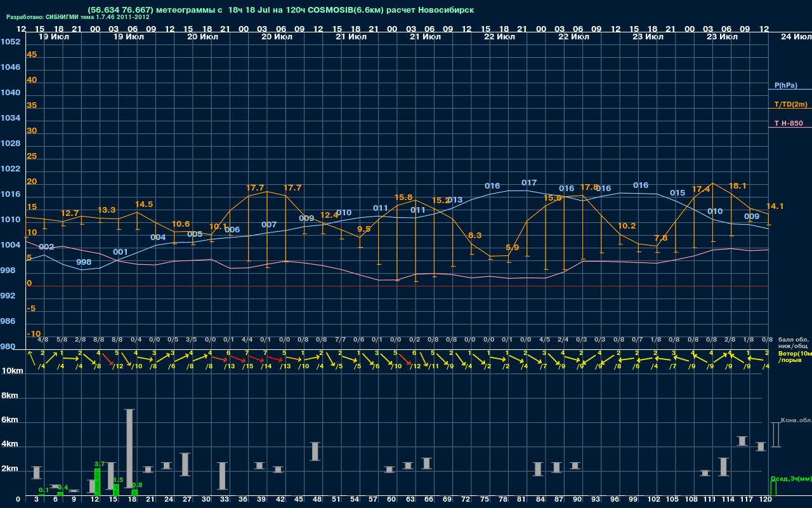Image resolution: width=812 pixels, height=508 pixels.
Task: Click the Ветер(10м) /порыв legend label
Action: tap(795, 356)
